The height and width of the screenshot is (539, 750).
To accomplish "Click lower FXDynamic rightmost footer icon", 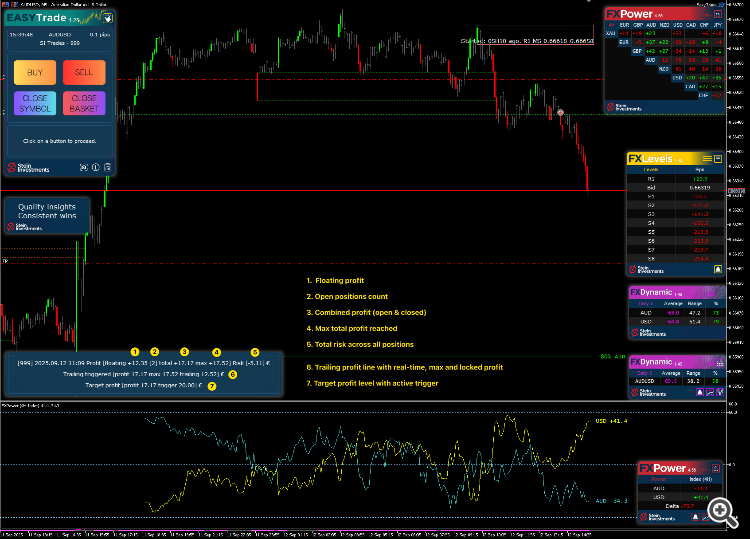I will (x=719, y=392).
